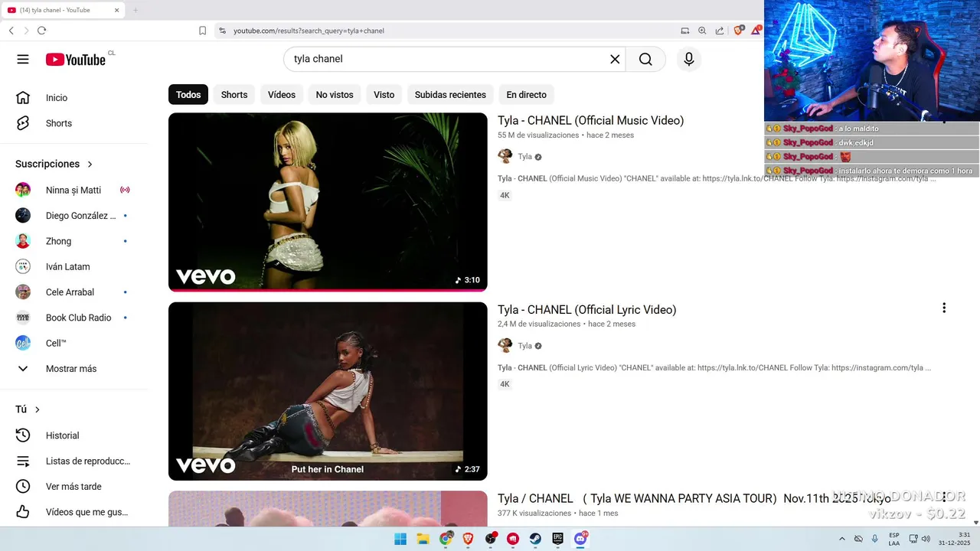Click the magnifying glass search button
This screenshot has height=551, width=980.
click(x=645, y=59)
